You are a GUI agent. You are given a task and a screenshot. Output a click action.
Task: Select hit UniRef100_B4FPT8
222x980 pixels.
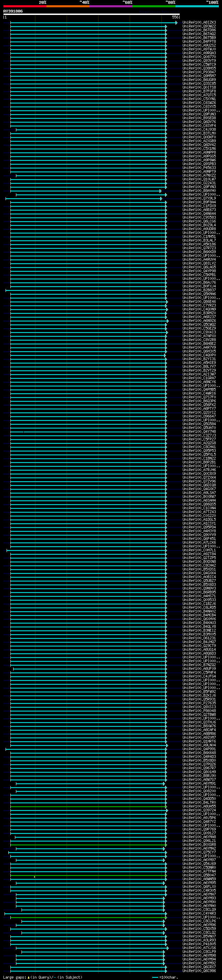(x=199, y=41)
